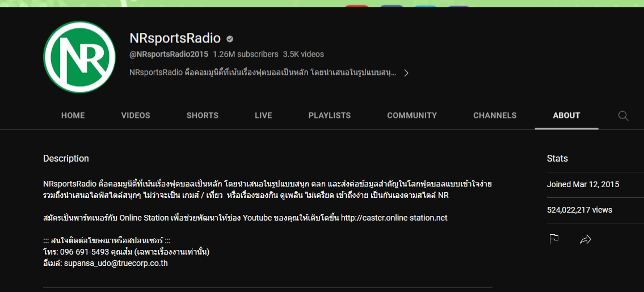Click the share channel arrow icon

(x=586, y=240)
